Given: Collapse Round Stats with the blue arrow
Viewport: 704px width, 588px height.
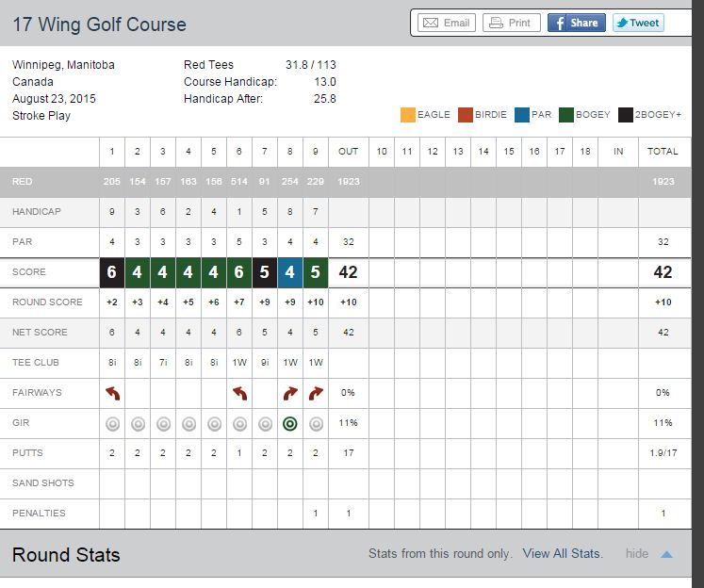Looking at the screenshot, I should click(667, 554).
